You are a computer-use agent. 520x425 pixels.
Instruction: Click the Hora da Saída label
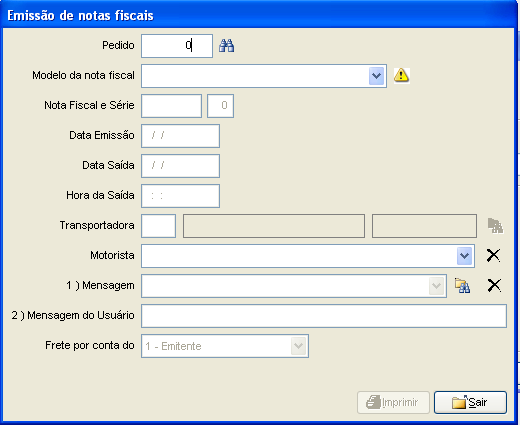(x=100, y=195)
